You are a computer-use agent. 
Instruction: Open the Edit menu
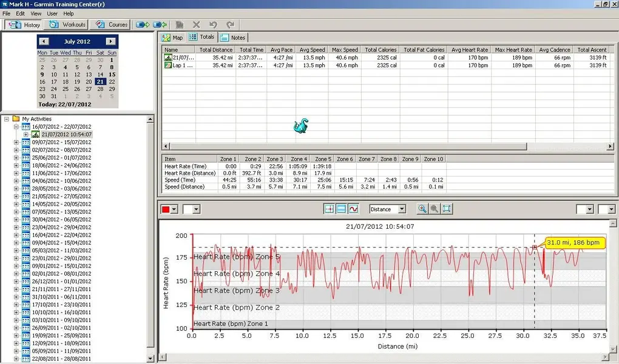[x=20, y=13]
